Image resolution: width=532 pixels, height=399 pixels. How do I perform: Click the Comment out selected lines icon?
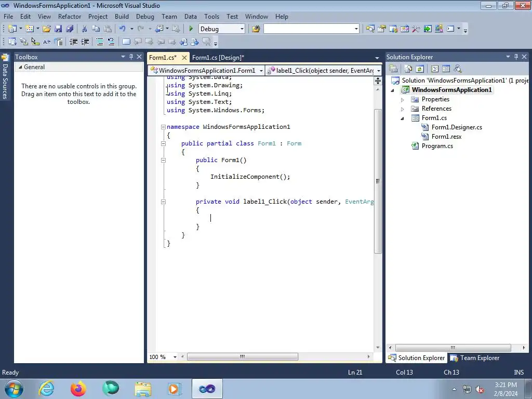pos(99,42)
